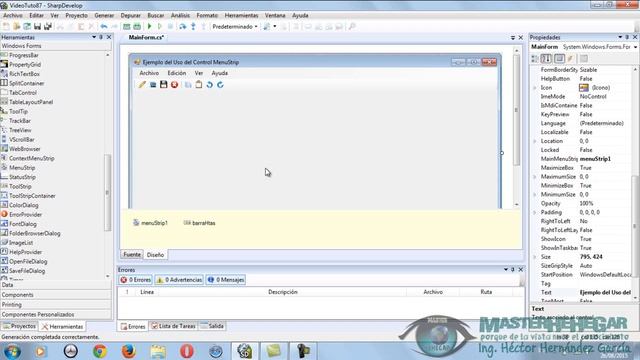The height and width of the screenshot is (360, 640).
Task: Open the Proyecto menu
Action: coord(76,16)
